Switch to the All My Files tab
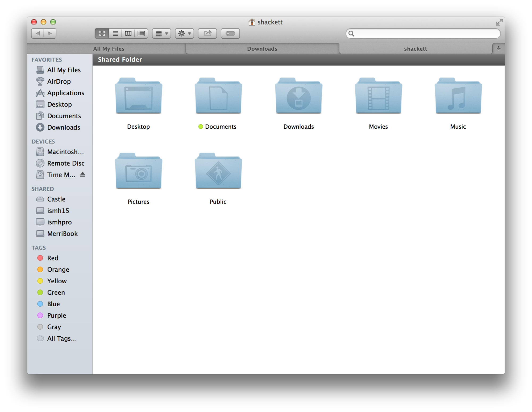This screenshot has height=412, width=532. tap(109, 48)
